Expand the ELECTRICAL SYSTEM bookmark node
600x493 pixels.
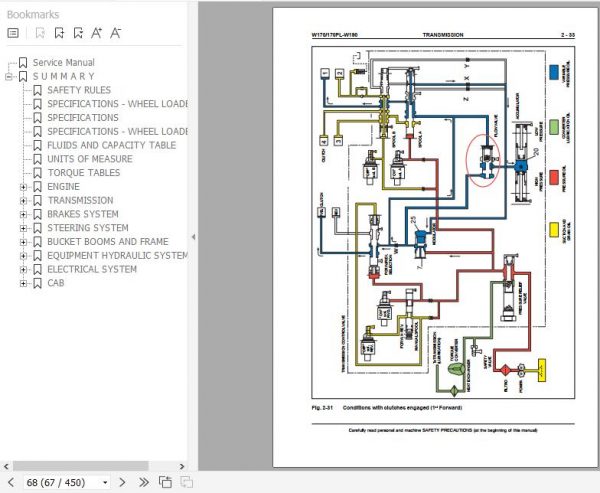pyautogui.click(x=23, y=269)
